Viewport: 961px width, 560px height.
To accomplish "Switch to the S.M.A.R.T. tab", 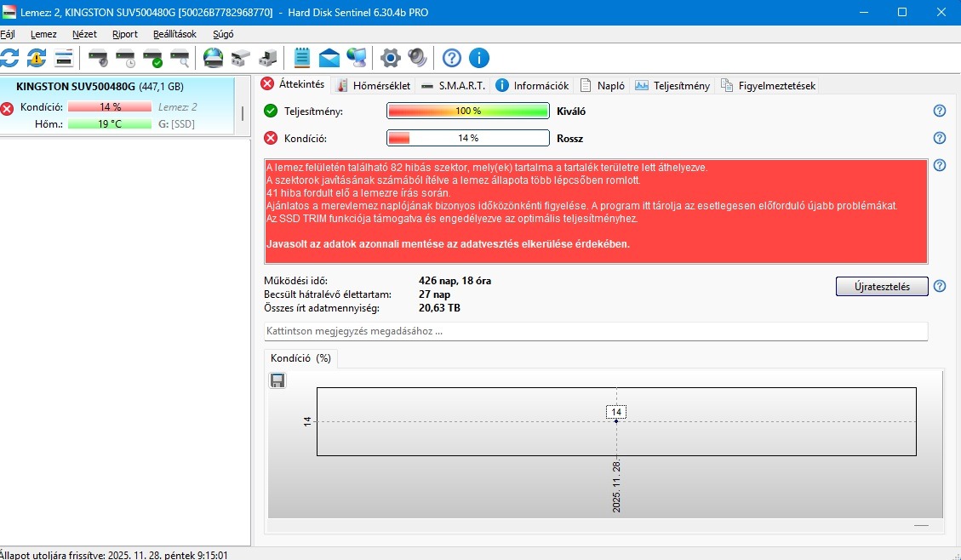I will click(x=453, y=86).
